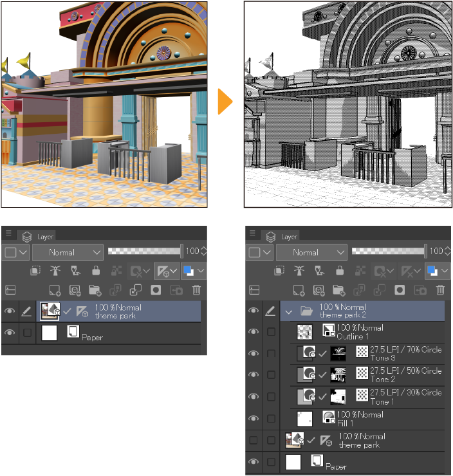This screenshot has height=476, width=453.
Task: Toggle edit checkbox for Paper in left panel
Action: coord(27,333)
